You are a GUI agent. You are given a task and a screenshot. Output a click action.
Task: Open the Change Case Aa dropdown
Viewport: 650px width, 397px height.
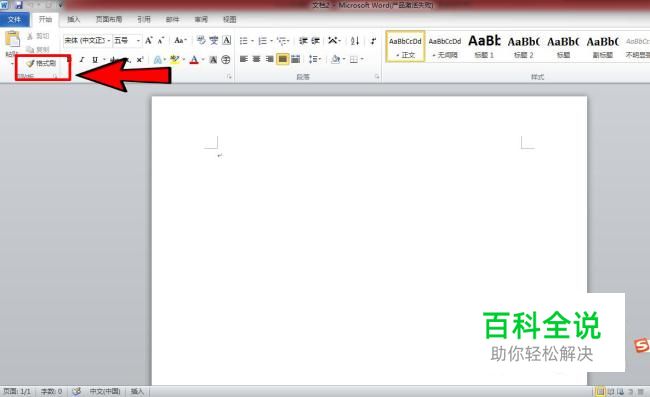click(180, 41)
